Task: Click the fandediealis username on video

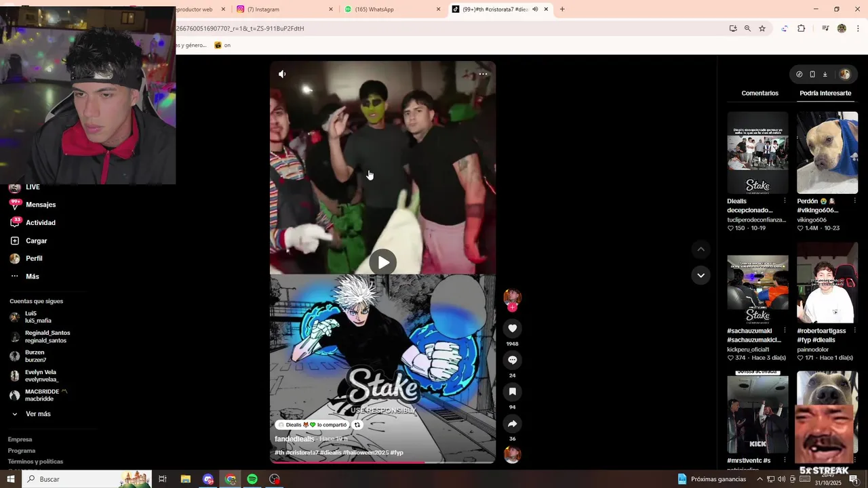Action: (x=294, y=439)
